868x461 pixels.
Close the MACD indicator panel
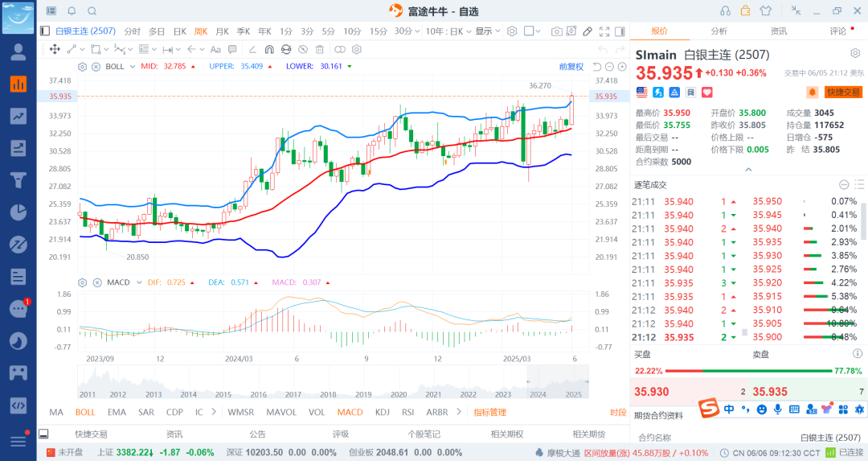point(96,282)
